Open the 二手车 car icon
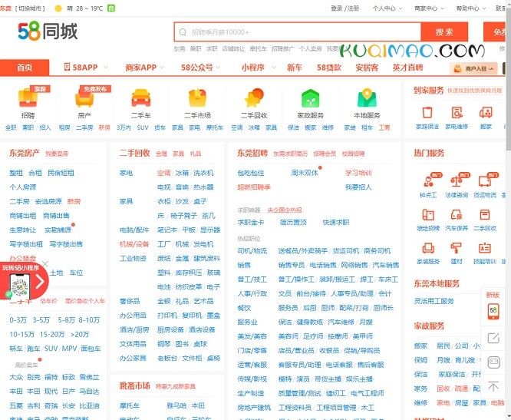This screenshot has height=420, width=511. (x=140, y=98)
